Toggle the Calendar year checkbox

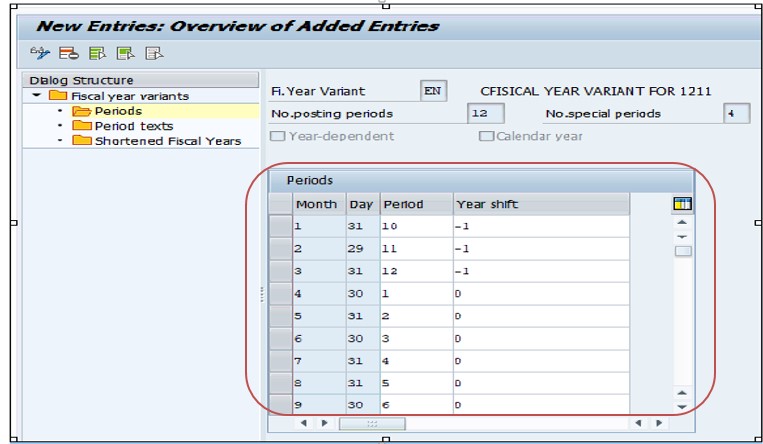click(486, 136)
